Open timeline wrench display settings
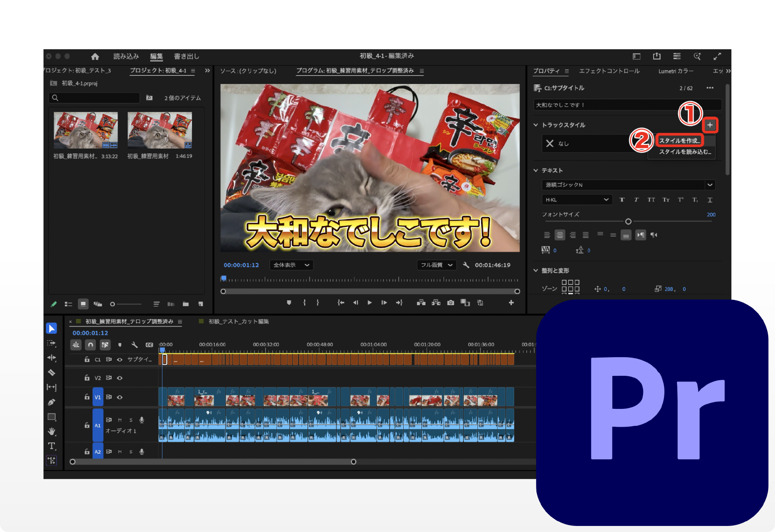 click(x=134, y=345)
